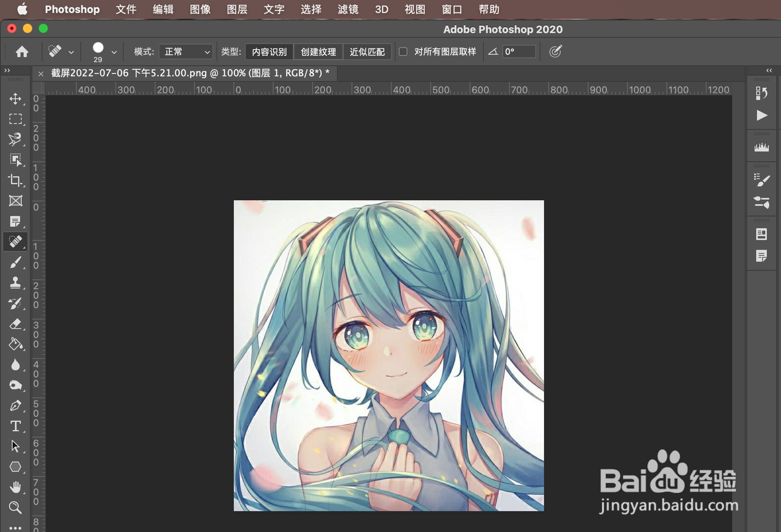Open the 滤镜 menu
This screenshot has height=532, width=781.
pyautogui.click(x=348, y=9)
